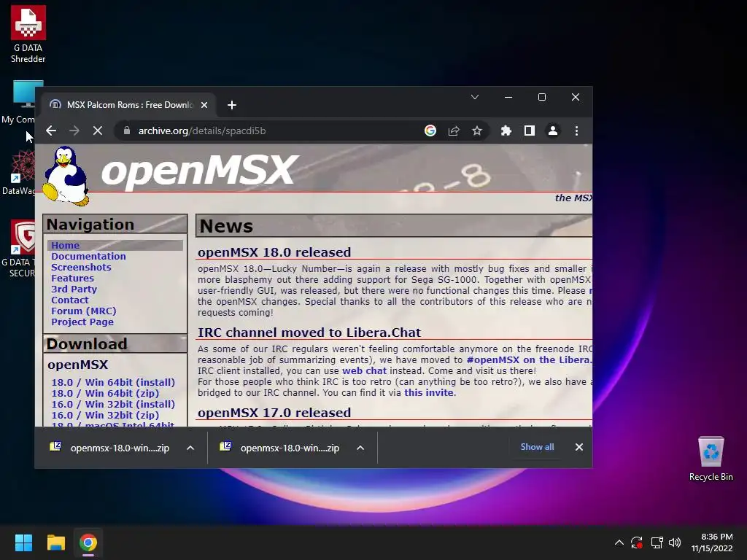Toggle the Chrome side panel icon

(530, 131)
